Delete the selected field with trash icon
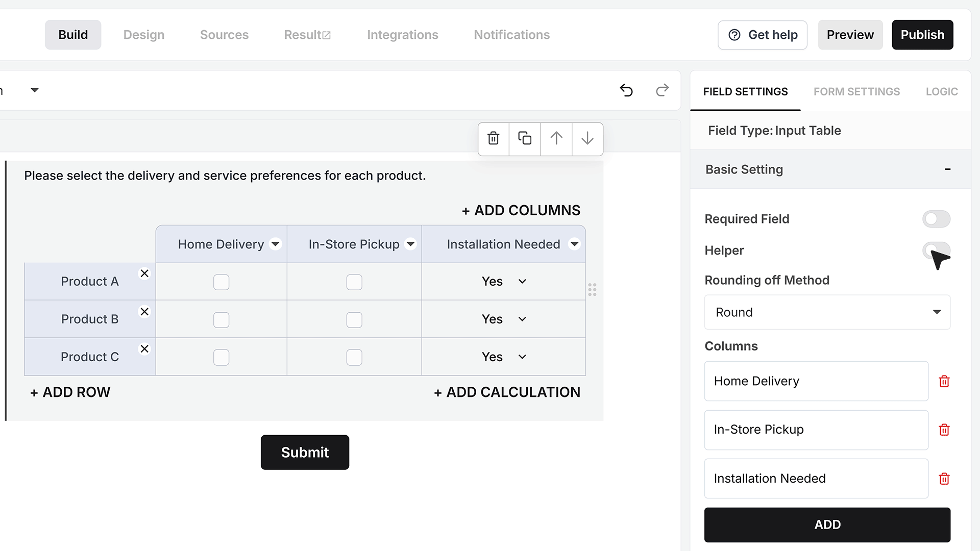 [x=493, y=138]
